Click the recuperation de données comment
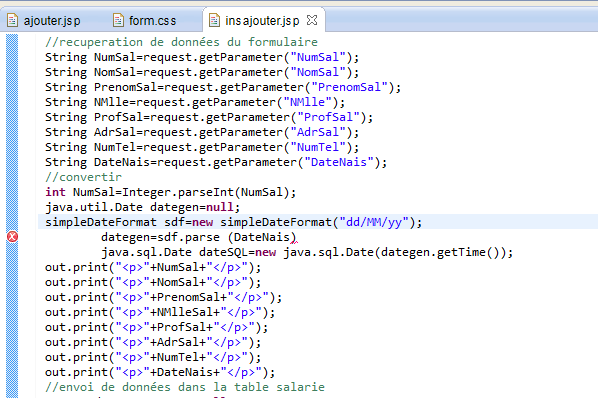 tap(181, 42)
